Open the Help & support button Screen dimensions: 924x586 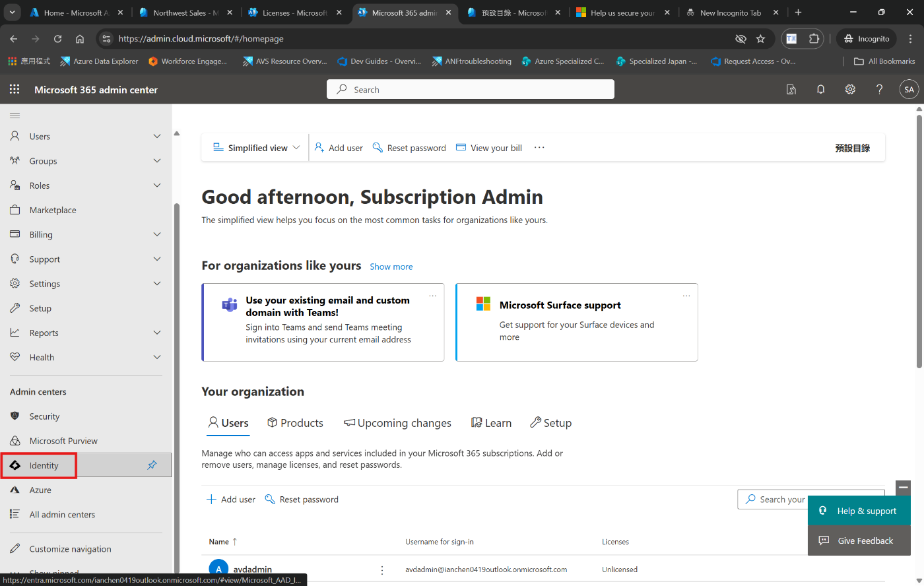[x=859, y=511]
